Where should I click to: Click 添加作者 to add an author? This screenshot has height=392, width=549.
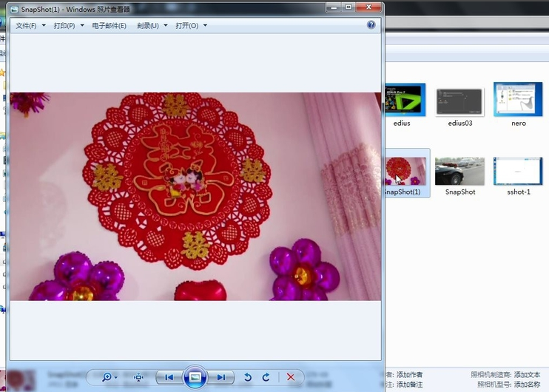[409, 375]
